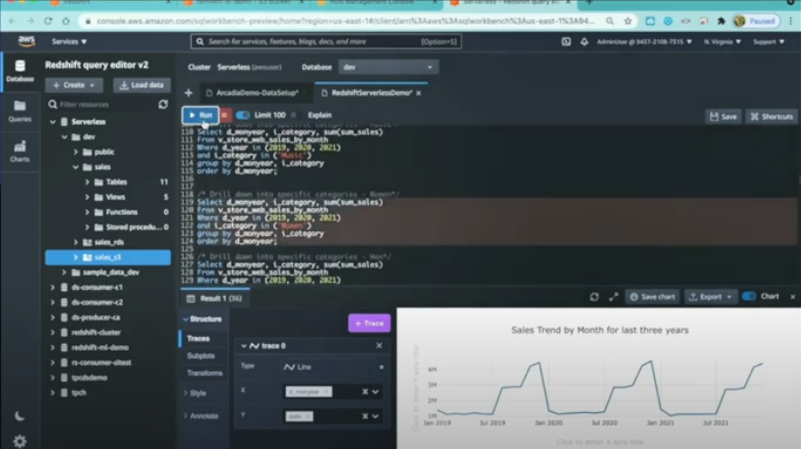The image size is (801, 449).
Task: Expand the ds-consumer-c1 cluster
Action: [53, 287]
